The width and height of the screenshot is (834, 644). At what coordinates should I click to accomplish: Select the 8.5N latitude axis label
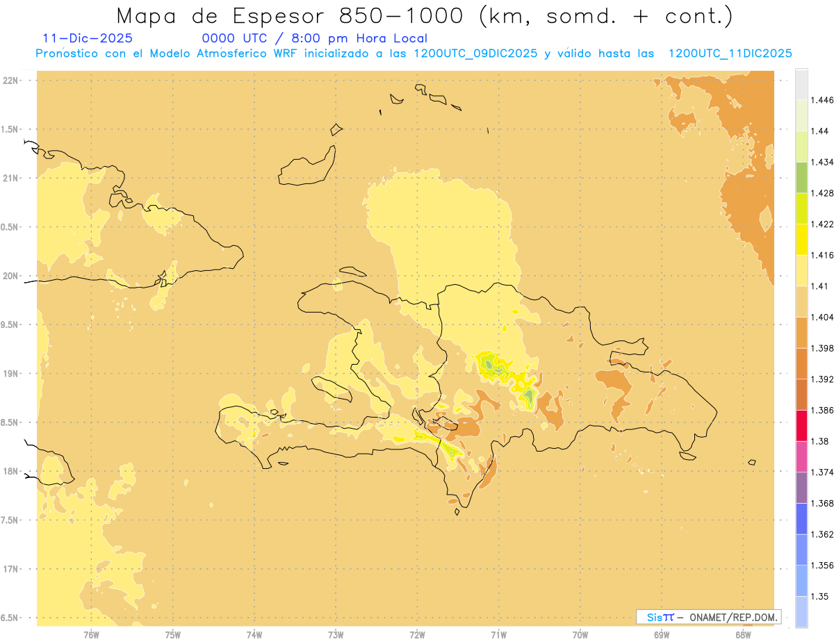[10, 423]
